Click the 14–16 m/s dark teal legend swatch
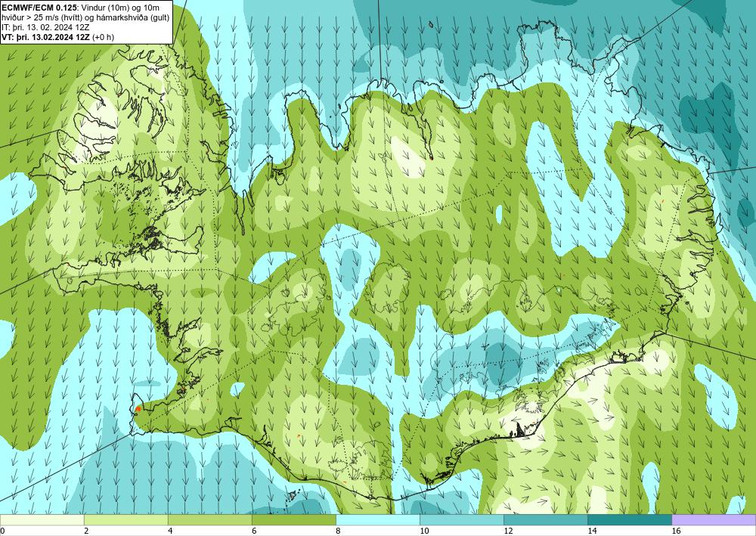Screen dimensions: 756x536 click(x=630, y=519)
